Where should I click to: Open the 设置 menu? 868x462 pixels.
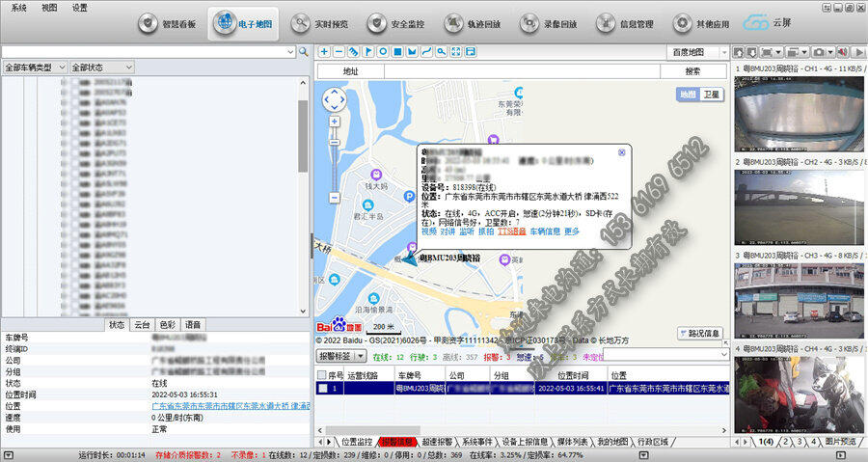click(79, 7)
